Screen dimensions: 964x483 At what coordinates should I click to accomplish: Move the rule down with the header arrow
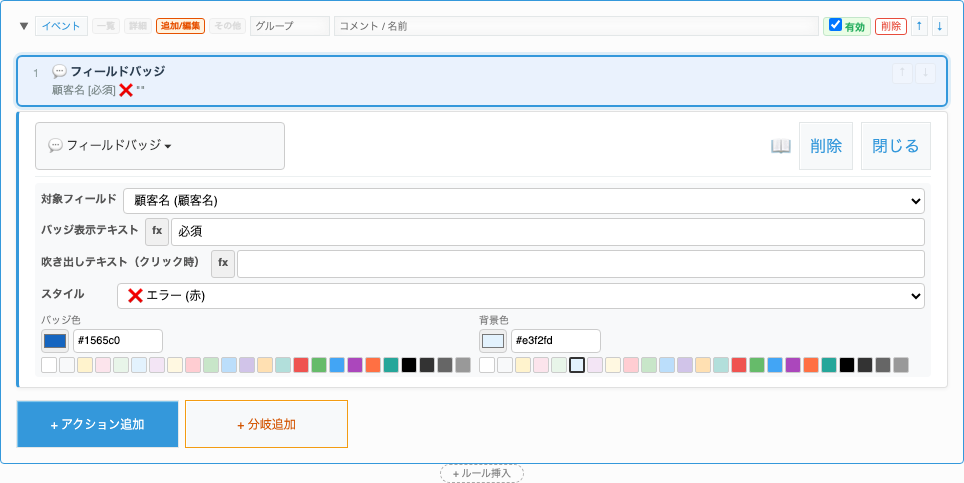point(939,26)
